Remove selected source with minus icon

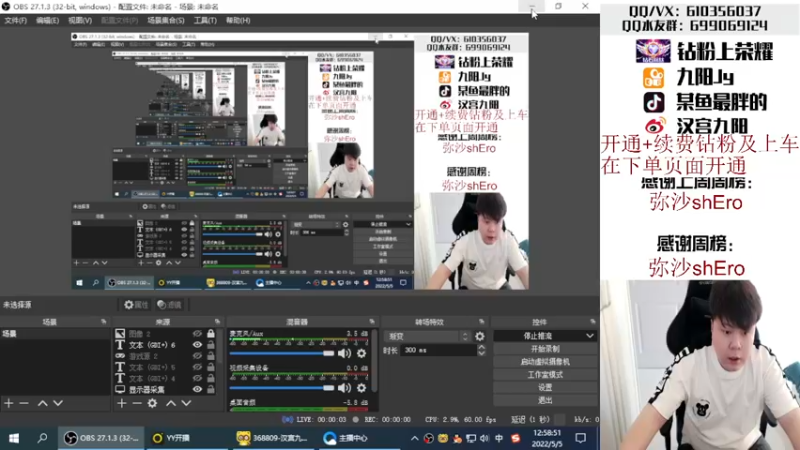(x=137, y=403)
